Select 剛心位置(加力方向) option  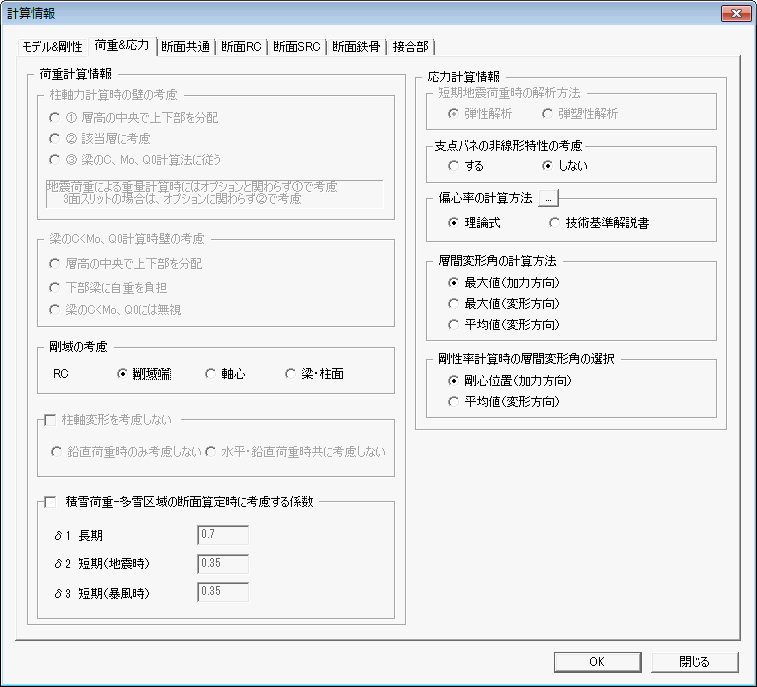(x=454, y=381)
